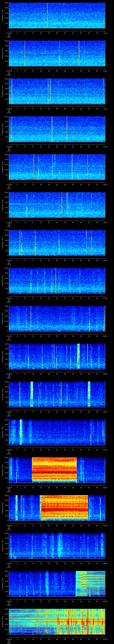Click the 5:16:00 start time label

pos(9,147)
